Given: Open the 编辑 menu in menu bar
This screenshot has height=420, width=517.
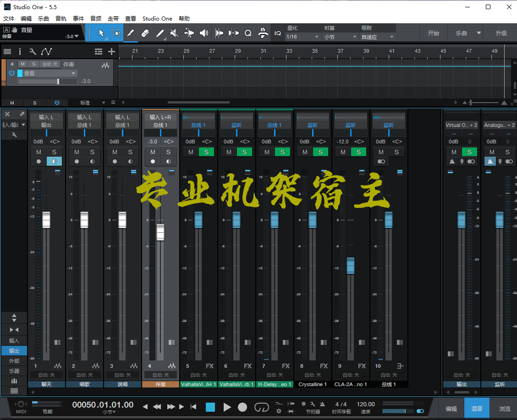Looking at the screenshot, I should [26, 18].
